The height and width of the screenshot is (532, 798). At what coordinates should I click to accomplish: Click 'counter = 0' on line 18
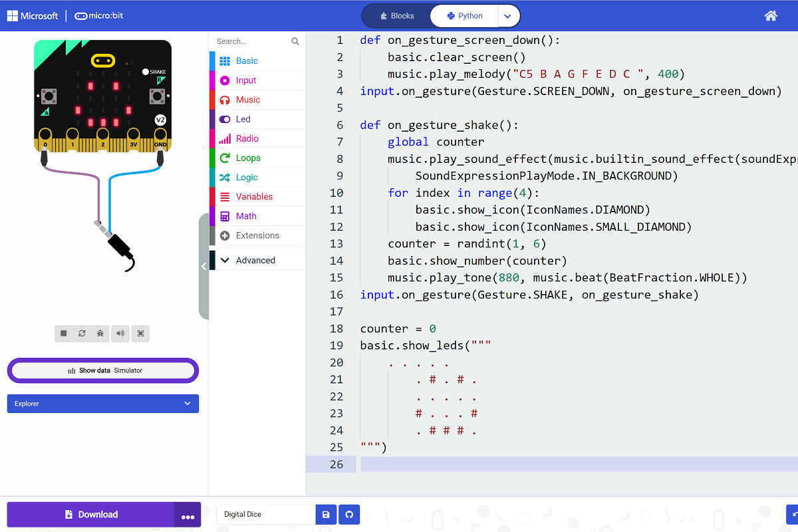(x=398, y=329)
